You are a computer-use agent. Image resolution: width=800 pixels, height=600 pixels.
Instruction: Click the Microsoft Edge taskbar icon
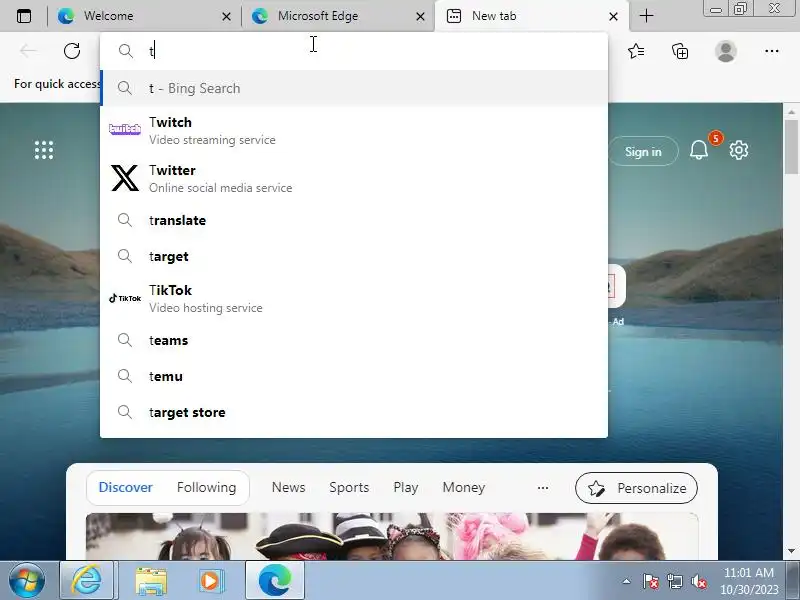click(274, 581)
